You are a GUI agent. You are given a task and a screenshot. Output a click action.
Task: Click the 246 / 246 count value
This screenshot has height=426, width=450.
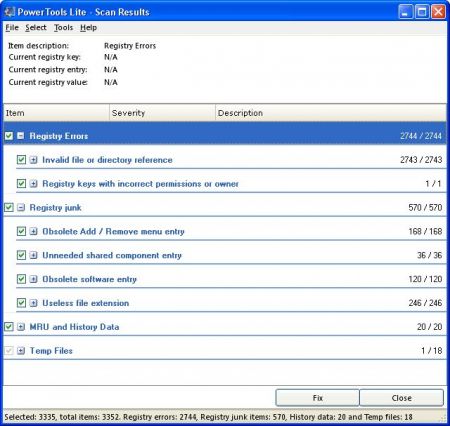[425, 303]
